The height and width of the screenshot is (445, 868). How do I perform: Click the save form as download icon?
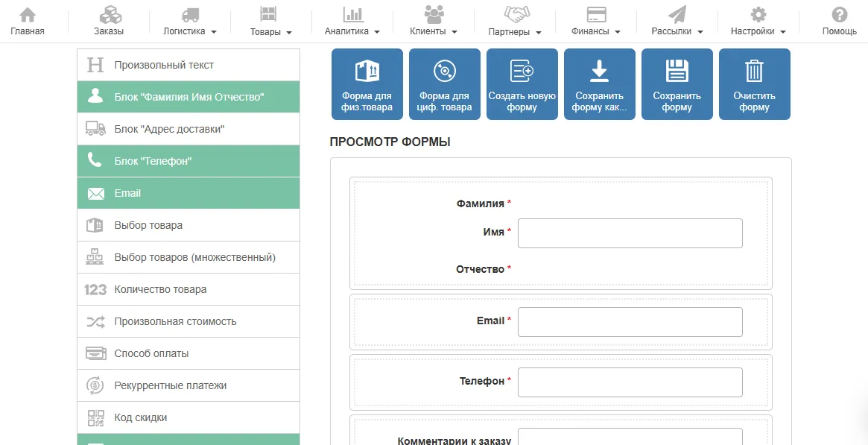[600, 72]
